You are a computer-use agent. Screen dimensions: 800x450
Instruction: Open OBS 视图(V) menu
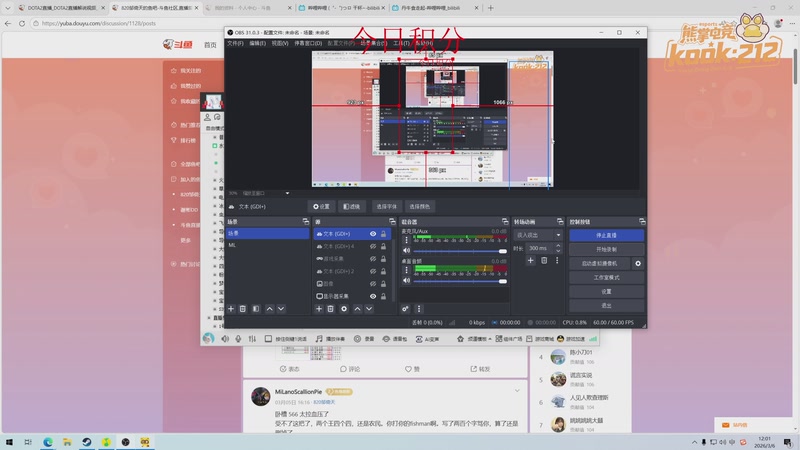click(x=280, y=43)
